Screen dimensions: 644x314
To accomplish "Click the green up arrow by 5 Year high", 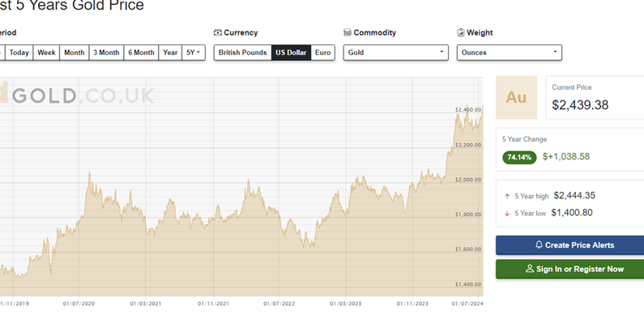I will pyautogui.click(x=507, y=196).
